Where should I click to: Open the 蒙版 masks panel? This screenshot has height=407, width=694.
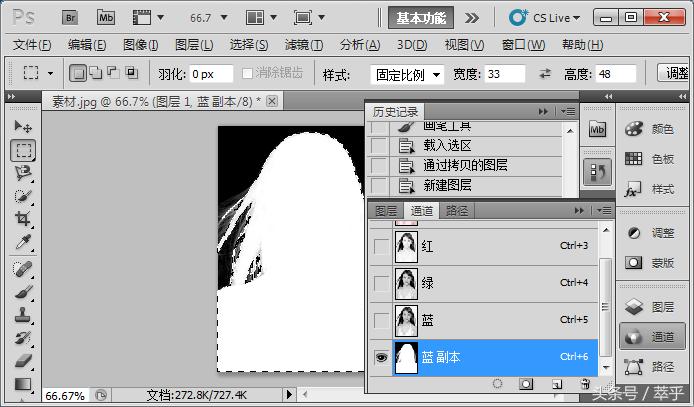tap(650, 263)
